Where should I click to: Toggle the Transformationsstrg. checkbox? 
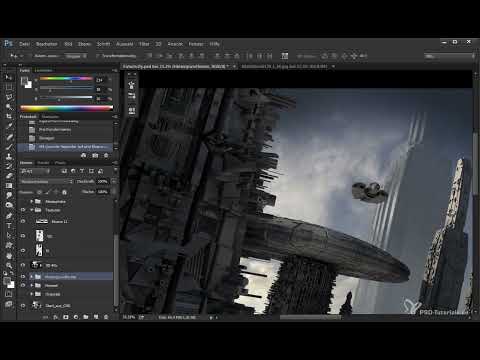click(97, 56)
